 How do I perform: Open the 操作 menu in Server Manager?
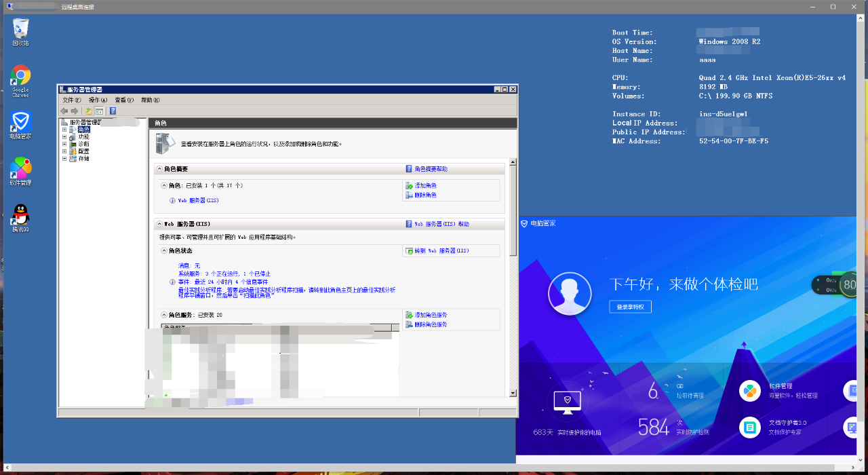98,100
